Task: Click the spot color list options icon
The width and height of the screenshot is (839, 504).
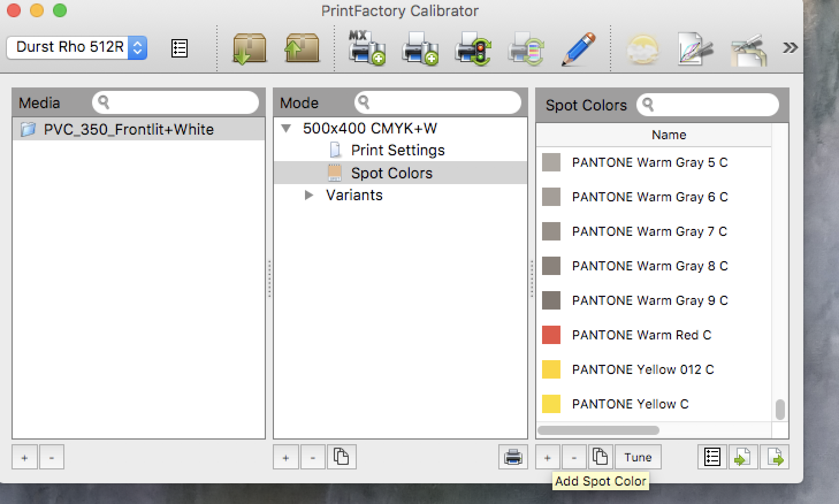Action: coord(712,457)
